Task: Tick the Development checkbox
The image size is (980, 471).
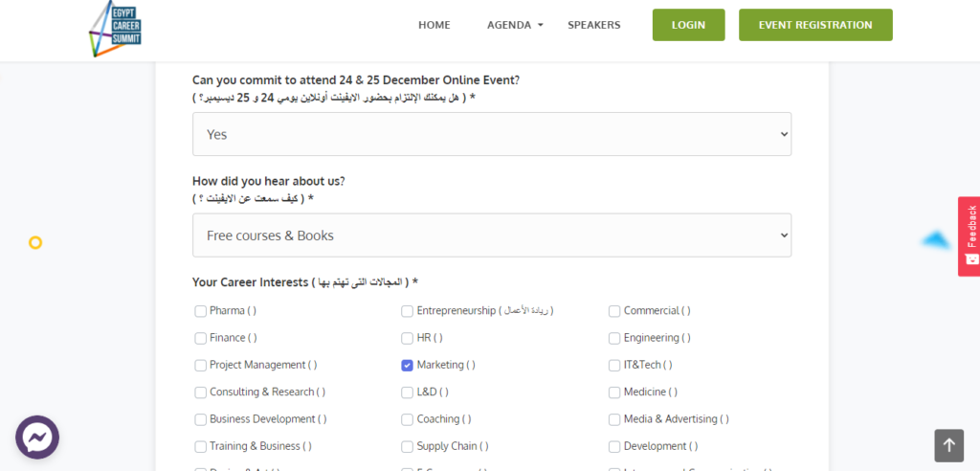Action: [614, 447]
